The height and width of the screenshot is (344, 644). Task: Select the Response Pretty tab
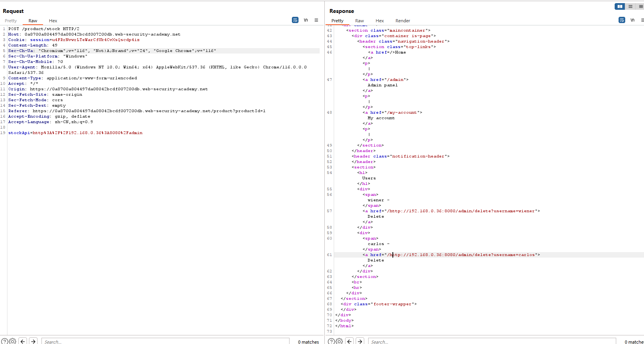click(337, 21)
